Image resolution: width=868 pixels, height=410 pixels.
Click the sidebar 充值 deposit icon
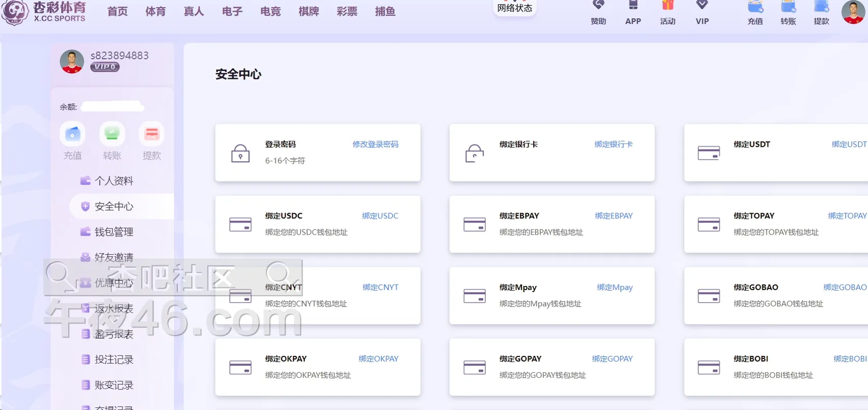pyautogui.click(x=72, y=134)
